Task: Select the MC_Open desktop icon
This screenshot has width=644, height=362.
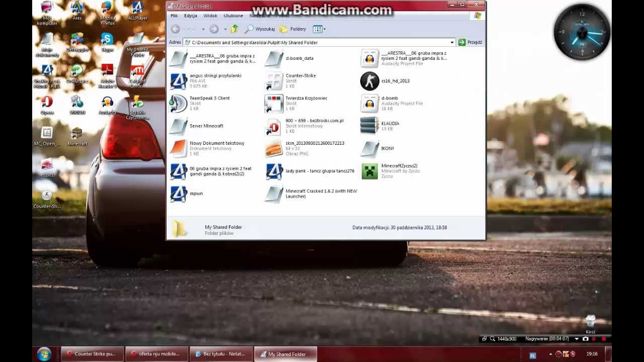Action: click(x=47, y=136)
